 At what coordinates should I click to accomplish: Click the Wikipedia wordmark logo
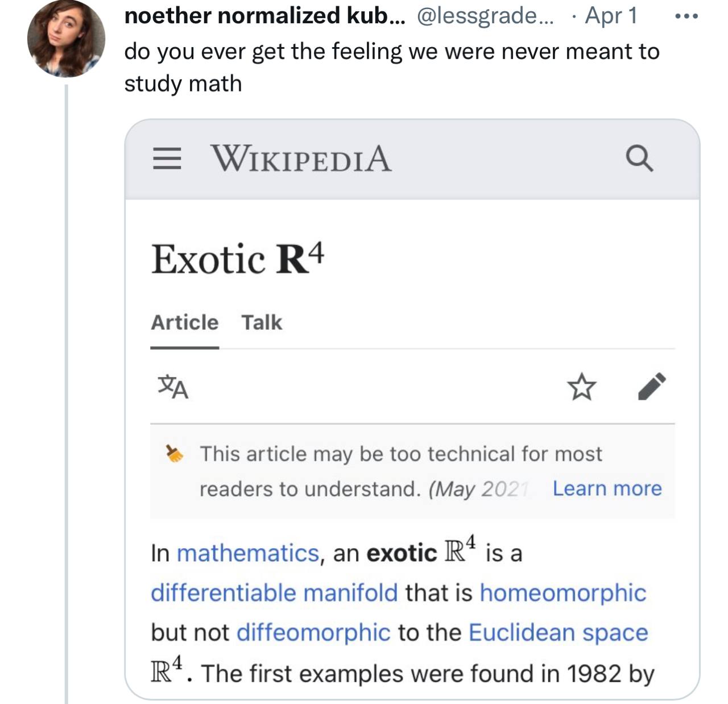pyautogui.click(x=301, y=159)
